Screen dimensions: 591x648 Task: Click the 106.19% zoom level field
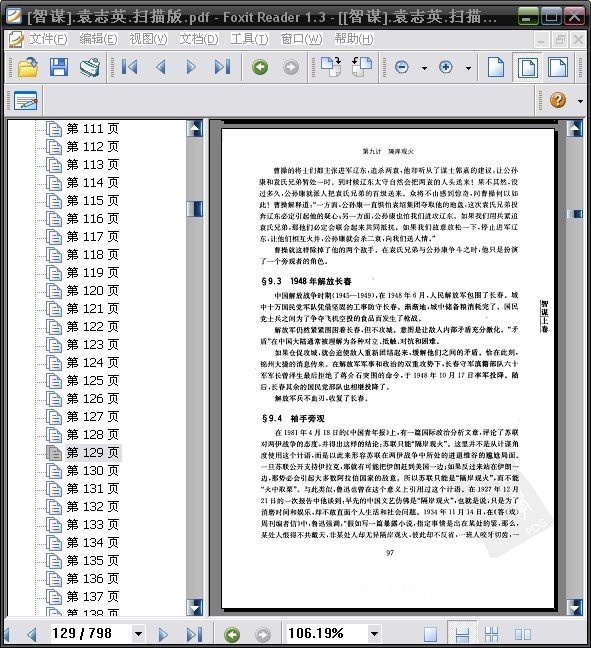point(326,633)
